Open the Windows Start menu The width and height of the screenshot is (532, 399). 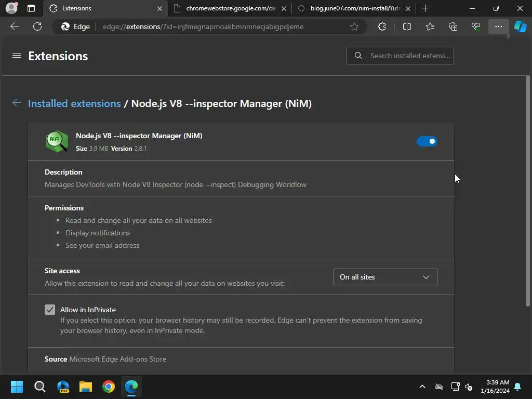[x=17, y=387]
